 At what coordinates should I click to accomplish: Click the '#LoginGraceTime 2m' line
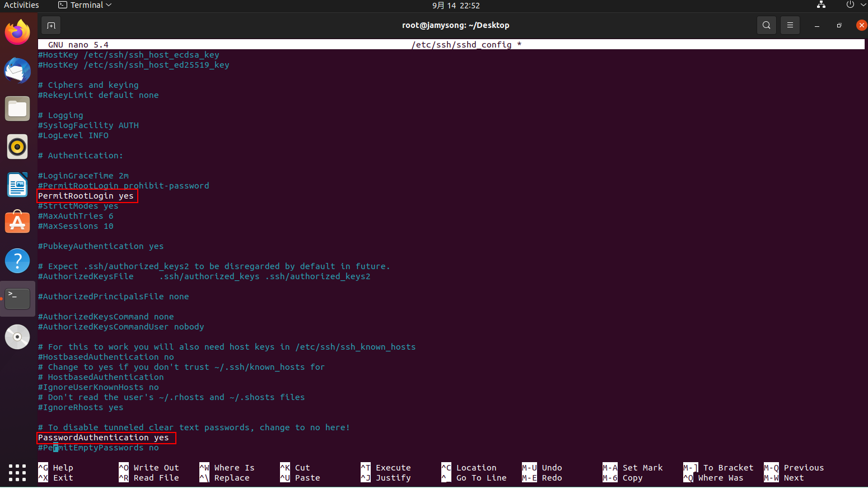[83, 176]
